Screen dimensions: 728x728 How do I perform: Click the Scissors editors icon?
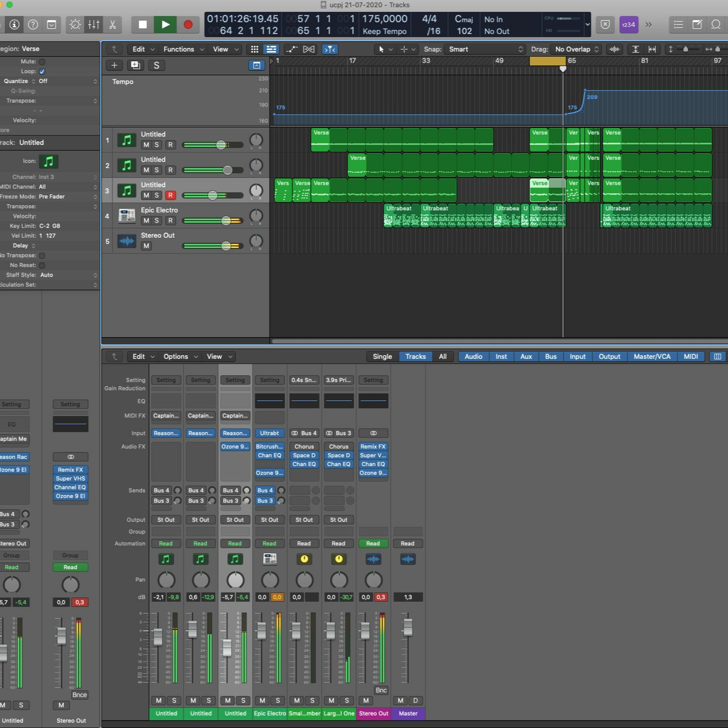point(112,25)
